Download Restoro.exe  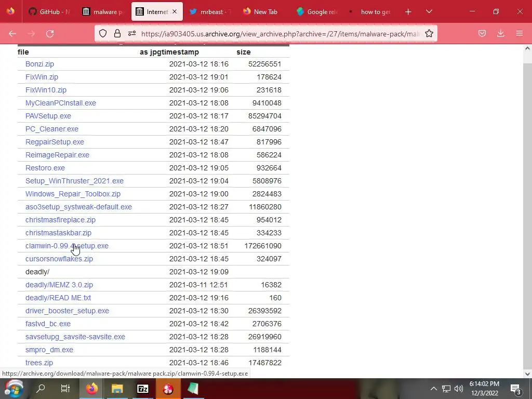click(45, 168)
